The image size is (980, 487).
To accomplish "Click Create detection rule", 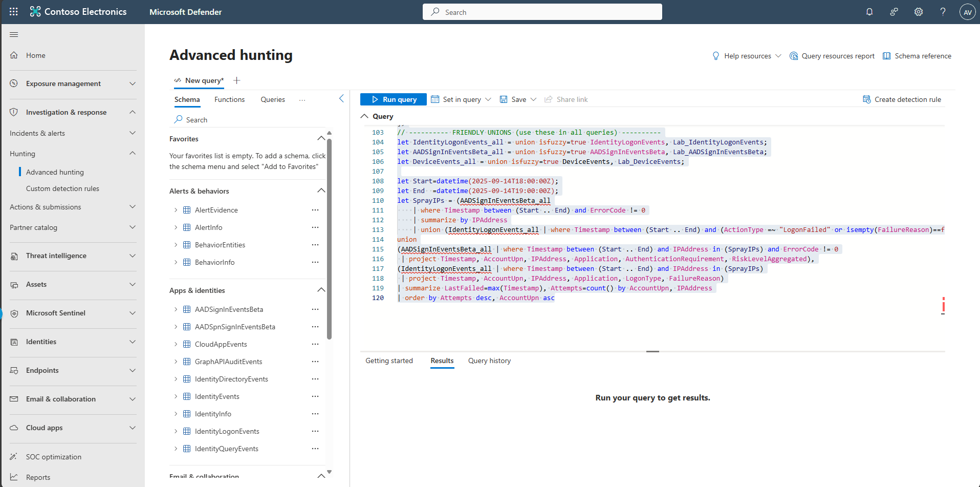I will click(x=902, y=99).
